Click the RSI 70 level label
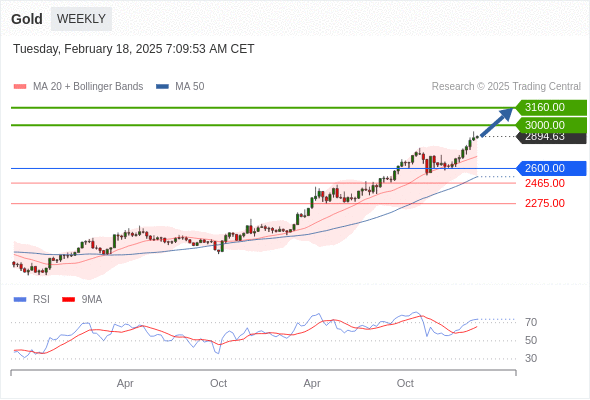The image size is (590, 400). [x=531, y=322]
